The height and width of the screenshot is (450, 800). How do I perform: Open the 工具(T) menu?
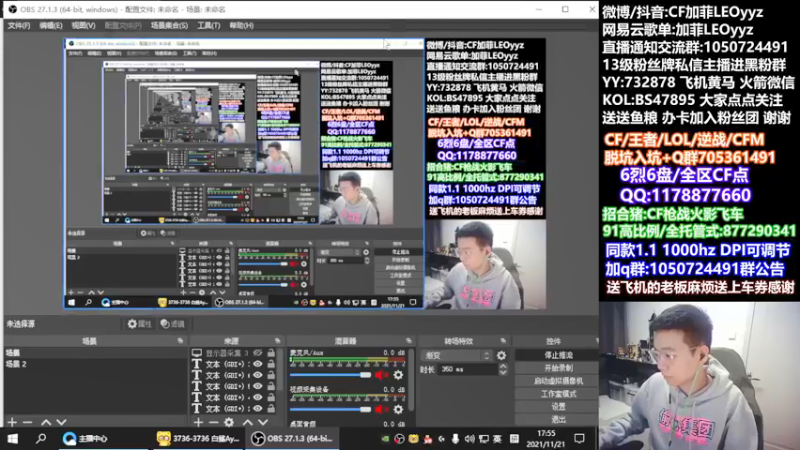(x=209, y=26)
